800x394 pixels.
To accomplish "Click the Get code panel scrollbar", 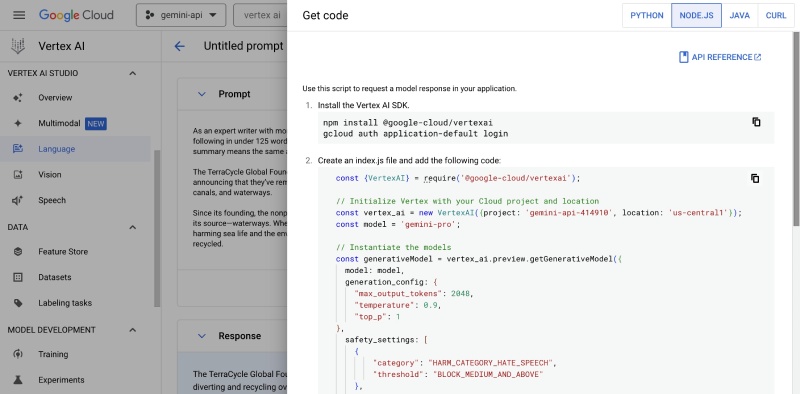I will (x=796, y=128).
